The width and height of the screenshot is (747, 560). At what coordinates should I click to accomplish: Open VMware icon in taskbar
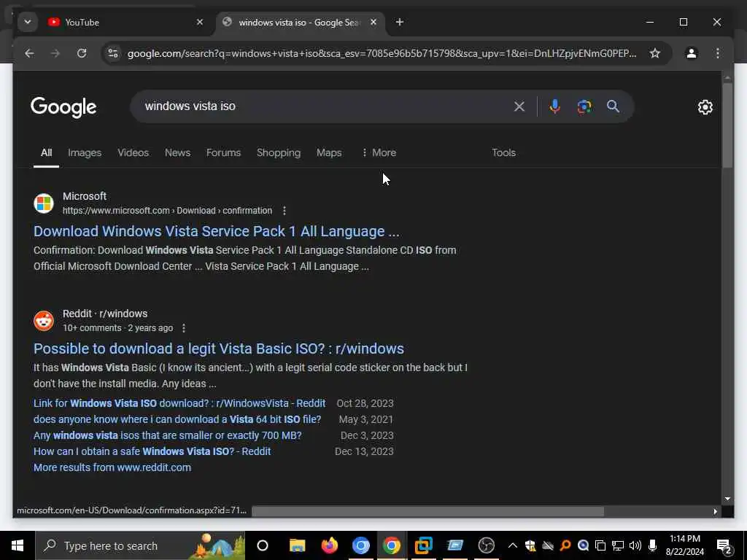[x=423, y=545]
